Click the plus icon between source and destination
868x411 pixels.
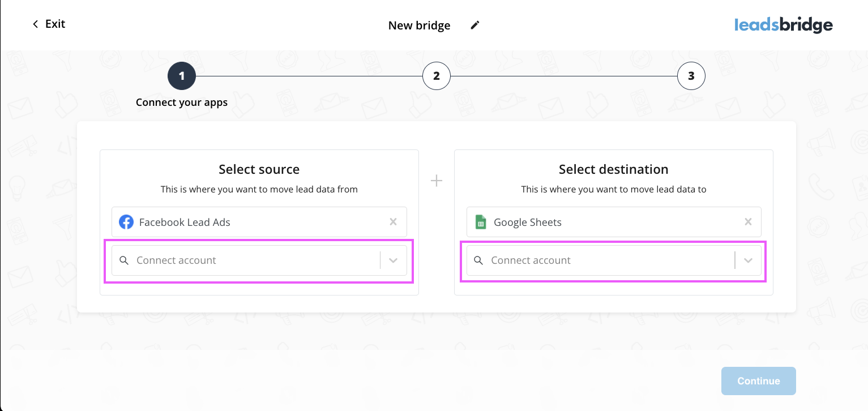pyautogui.click(x=437, y=181)
